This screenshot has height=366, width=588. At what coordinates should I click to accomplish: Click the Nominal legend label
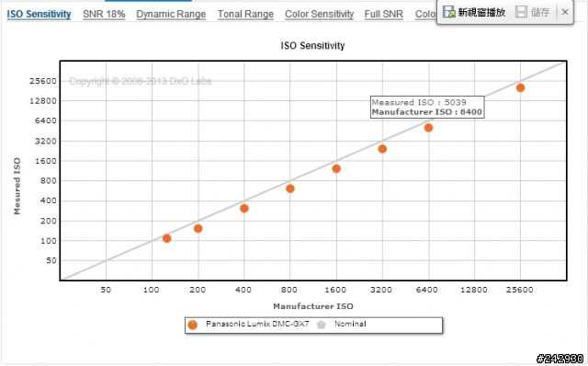click(350, 324)
